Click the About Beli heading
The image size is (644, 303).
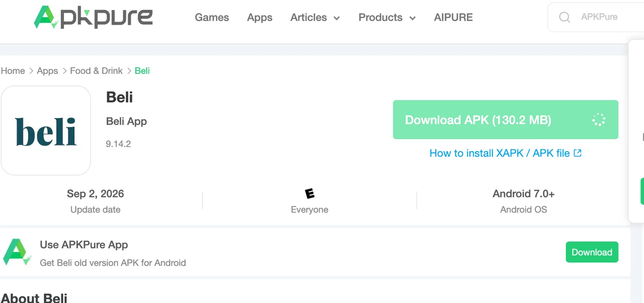point(34,298)
